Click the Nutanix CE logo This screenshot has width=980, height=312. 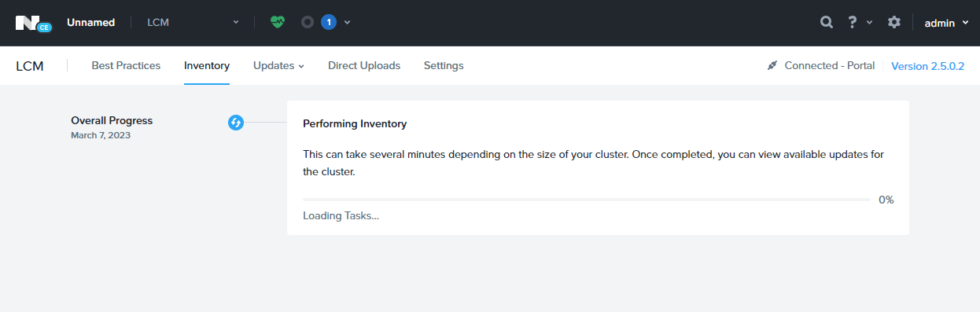(x=33, y=23)
